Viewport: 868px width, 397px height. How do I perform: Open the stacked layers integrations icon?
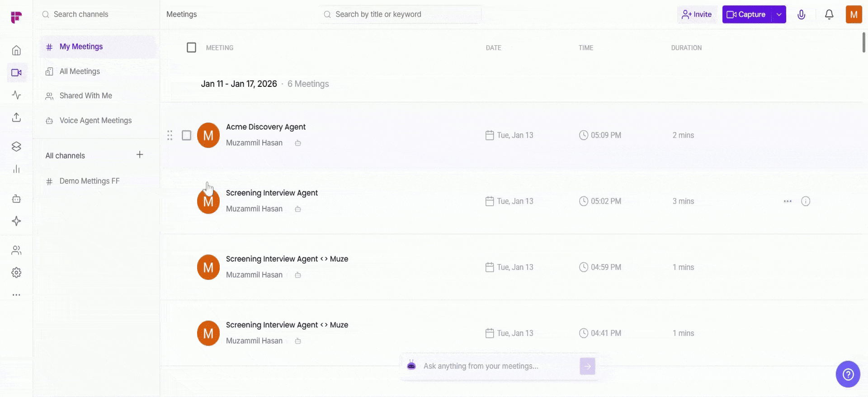(x=16, y=147)
